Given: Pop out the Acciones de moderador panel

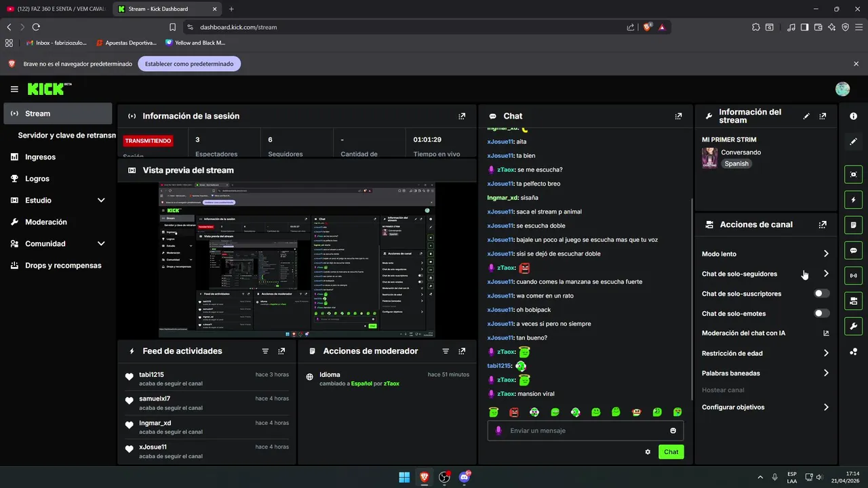Looking at the screenshot, I should point(462,351).
